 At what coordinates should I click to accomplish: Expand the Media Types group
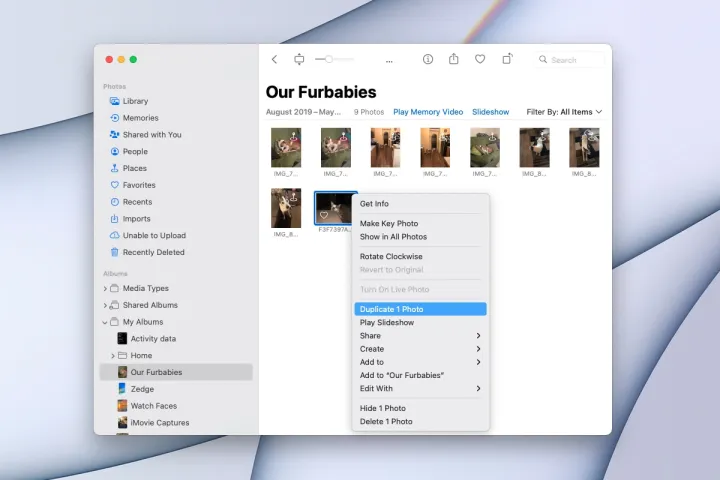point(105,288)
